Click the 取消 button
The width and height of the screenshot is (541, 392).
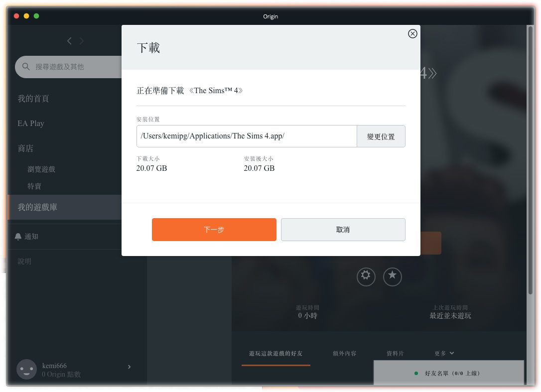[343, 230]
